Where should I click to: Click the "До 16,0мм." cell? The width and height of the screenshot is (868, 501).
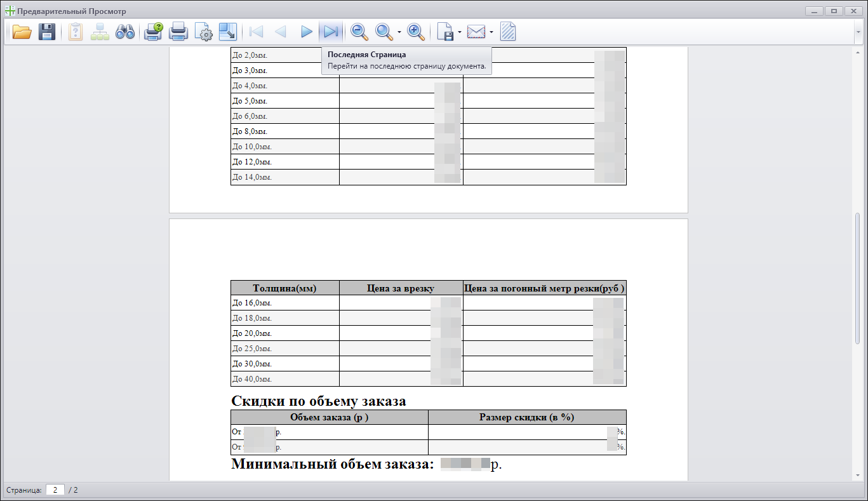point(285,303)
